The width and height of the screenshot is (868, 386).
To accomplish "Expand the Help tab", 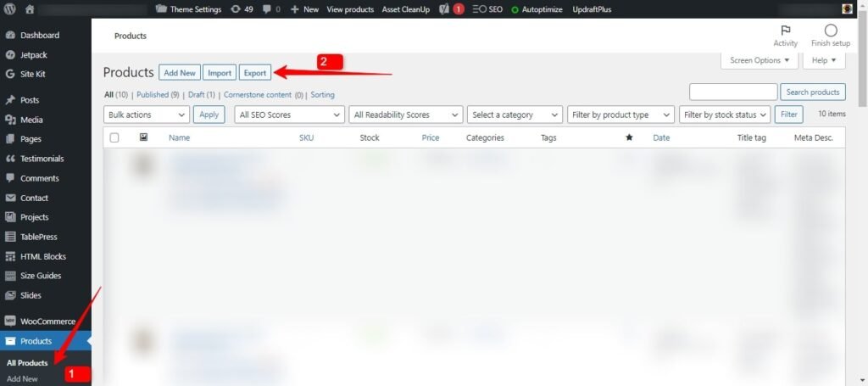I will click(824, 60).
